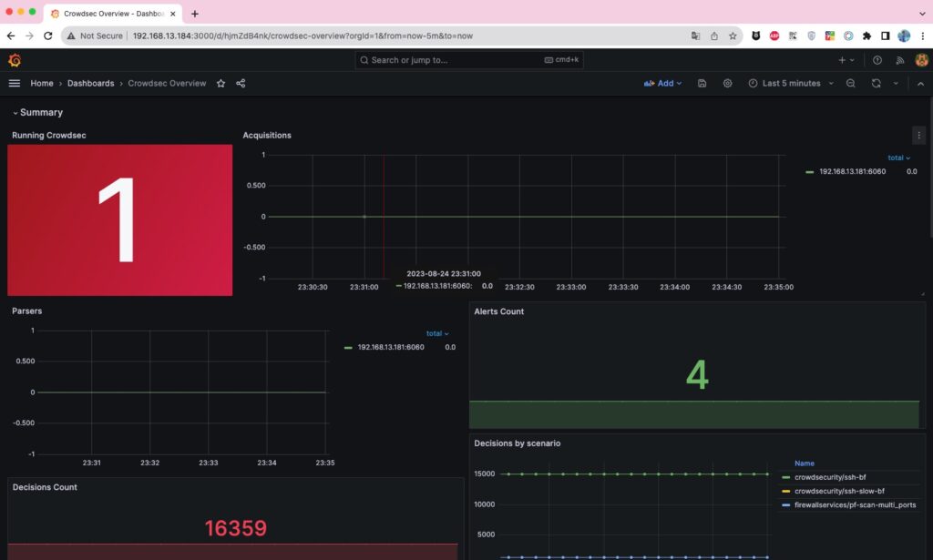933x560 pixels.
Task: Save the dashboard with the floppy disk icon
Action: tap(702, 83)
